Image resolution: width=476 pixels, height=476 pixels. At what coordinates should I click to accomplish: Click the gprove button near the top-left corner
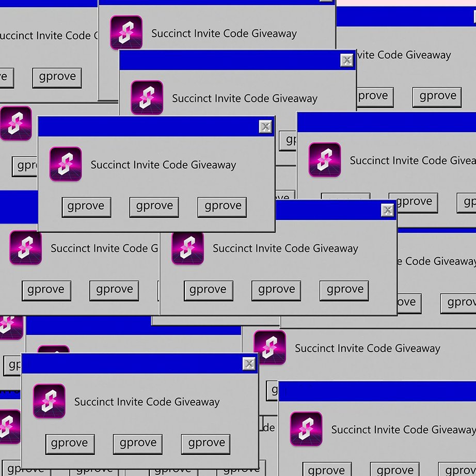coord(57,77)
